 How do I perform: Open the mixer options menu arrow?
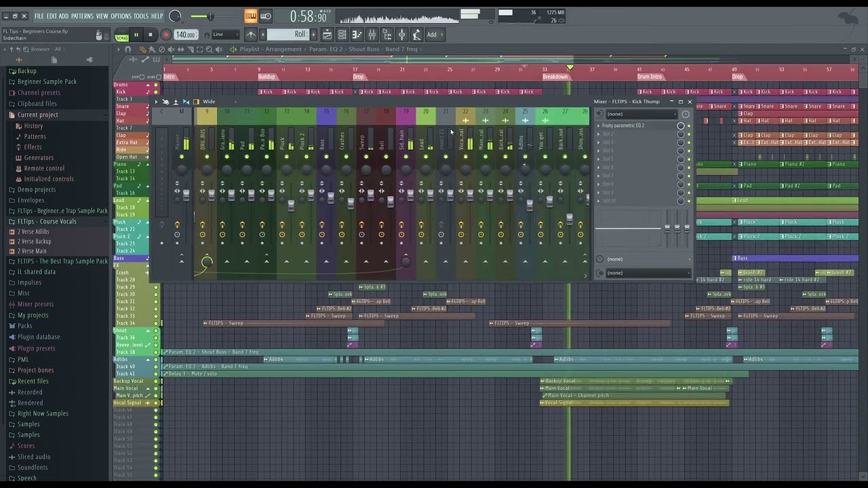(156, 102)
